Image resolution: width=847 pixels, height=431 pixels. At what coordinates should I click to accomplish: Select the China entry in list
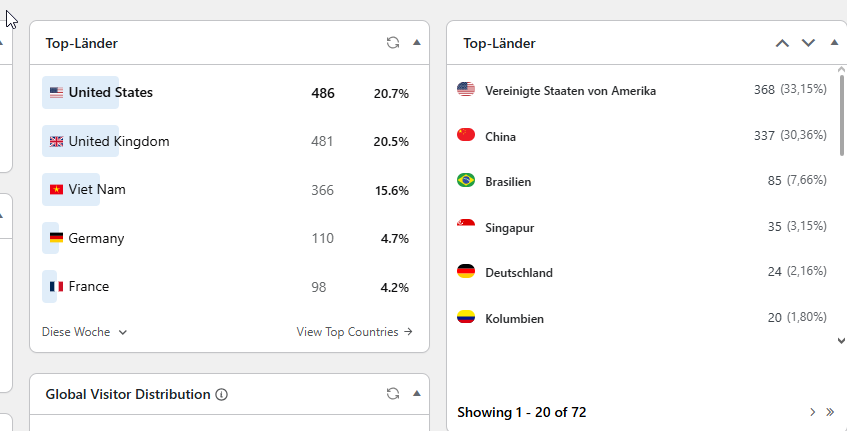(642, 136)
